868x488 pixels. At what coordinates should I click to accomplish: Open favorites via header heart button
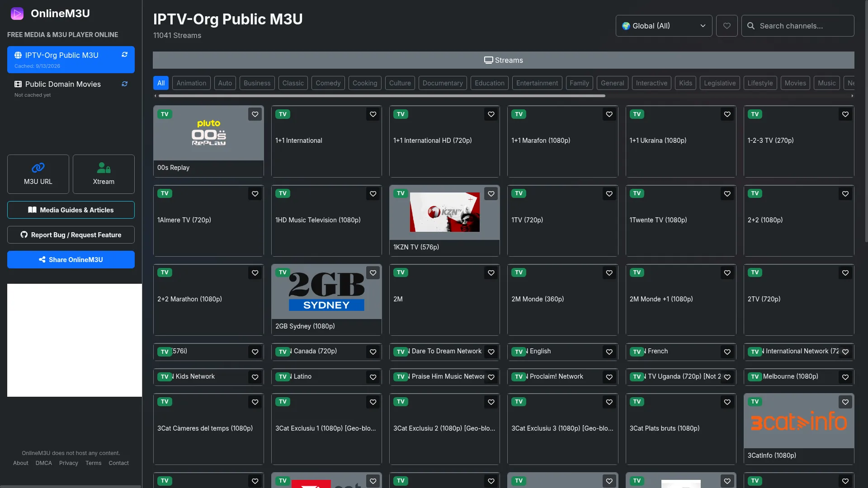pos(727,26)
